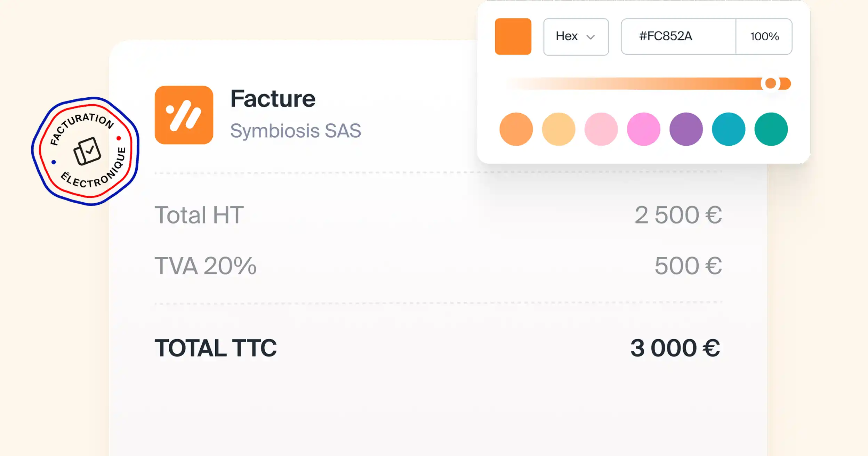
Task: Click the 100% opacity field
Action: click(764, 36)
